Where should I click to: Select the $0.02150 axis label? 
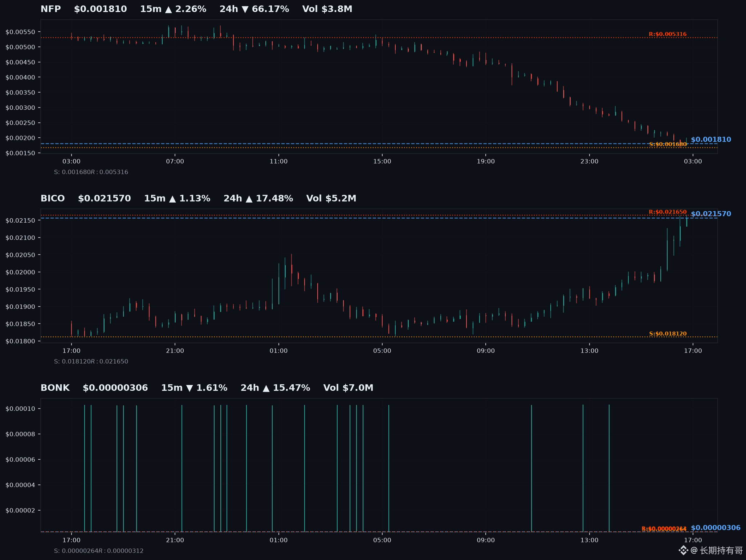(20, 220)
